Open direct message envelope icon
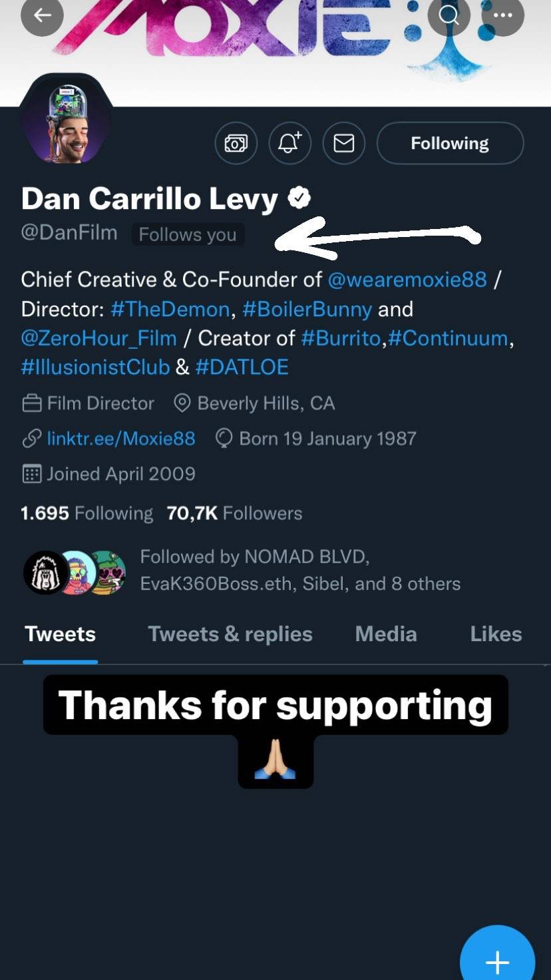551x980 pixels. [343, 143]
